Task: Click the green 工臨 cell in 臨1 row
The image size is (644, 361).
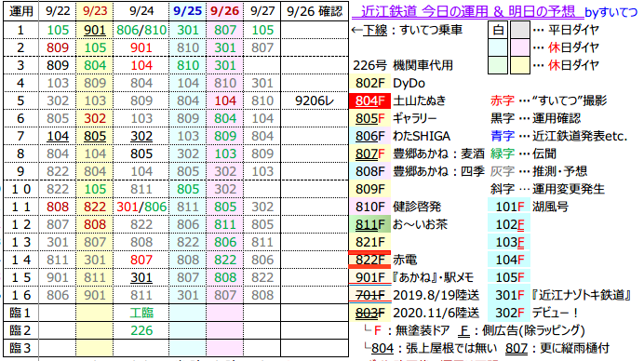Action: [141, 313]
